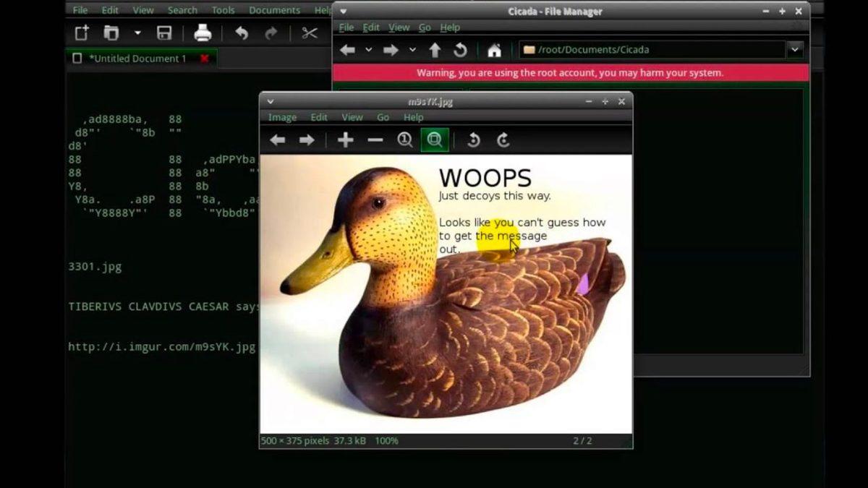Rotate the image clockwise
This screenshot has height=488, width=868.
pyautogui.click(x=503, y=140)
